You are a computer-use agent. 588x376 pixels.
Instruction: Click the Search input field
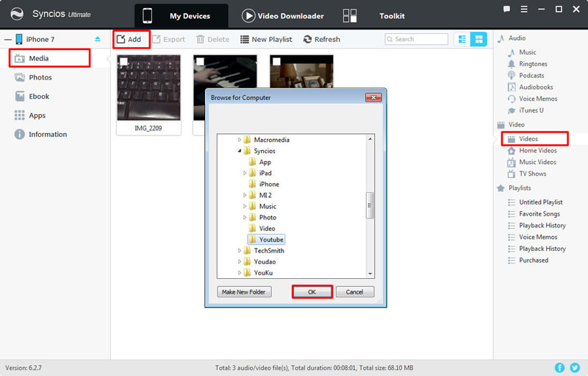coord(416,39)
